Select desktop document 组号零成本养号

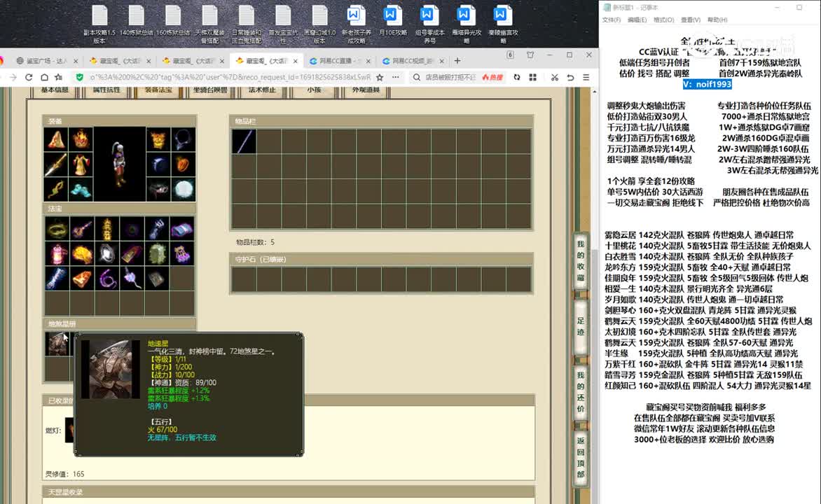(x=429, y=24)
